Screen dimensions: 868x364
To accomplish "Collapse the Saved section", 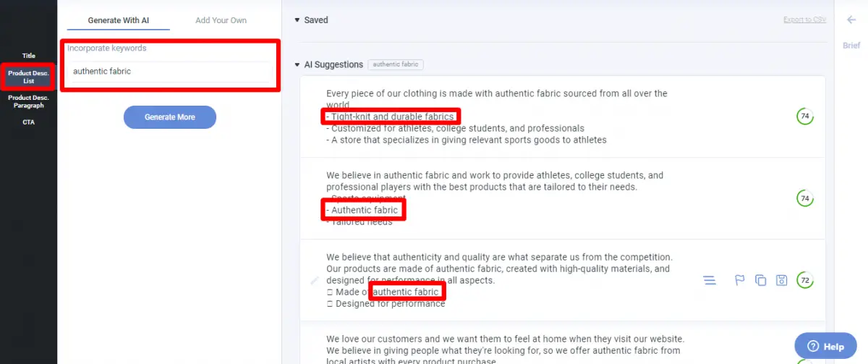I will [297, 20].
